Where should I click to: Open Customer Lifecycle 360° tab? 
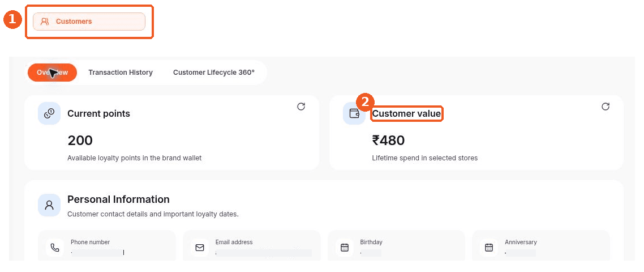click(x=213, y=73)
